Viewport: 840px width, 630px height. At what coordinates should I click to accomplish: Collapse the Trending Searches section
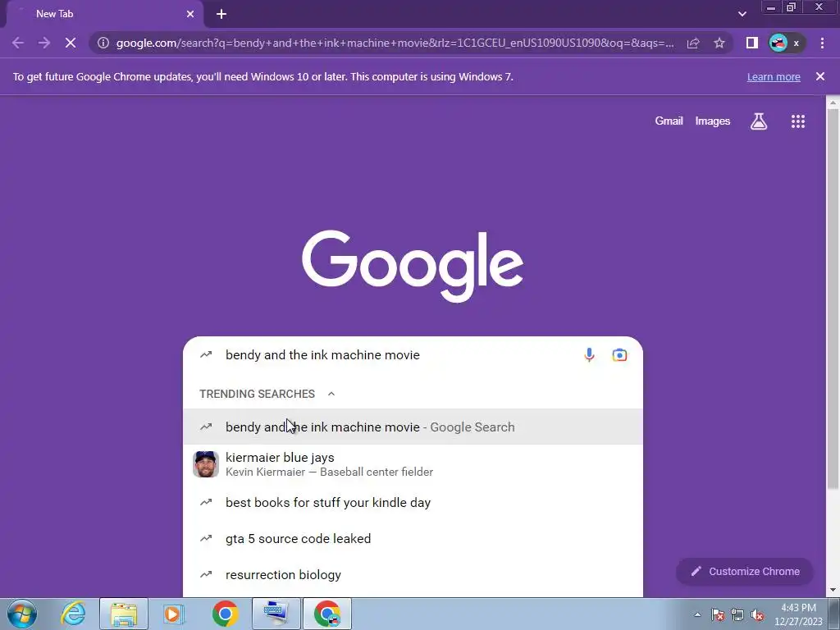tap(331, 394)
